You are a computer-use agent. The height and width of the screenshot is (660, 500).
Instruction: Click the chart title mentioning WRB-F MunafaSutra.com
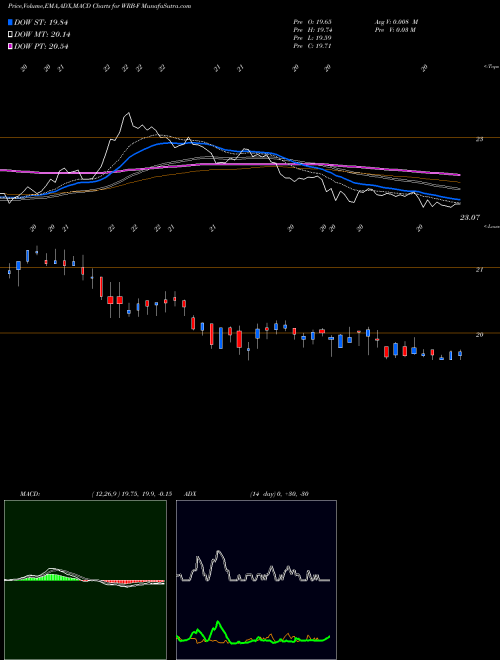point(100,6)
